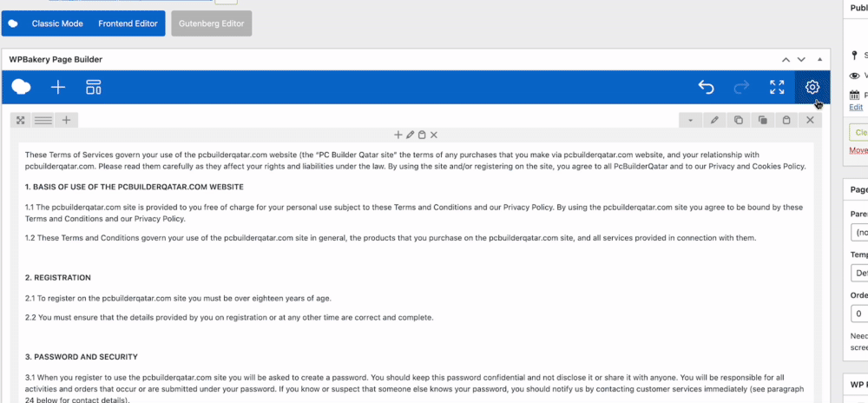Click the intro 'These Terms of Services' paragraph
Image resolution: width=868 pixels, height=403 pixels.
[415, 161]
